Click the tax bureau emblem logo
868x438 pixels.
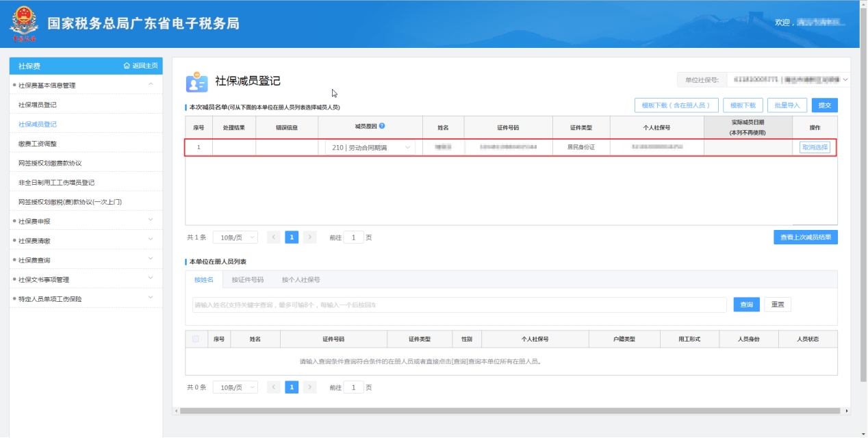click(24, 24)
